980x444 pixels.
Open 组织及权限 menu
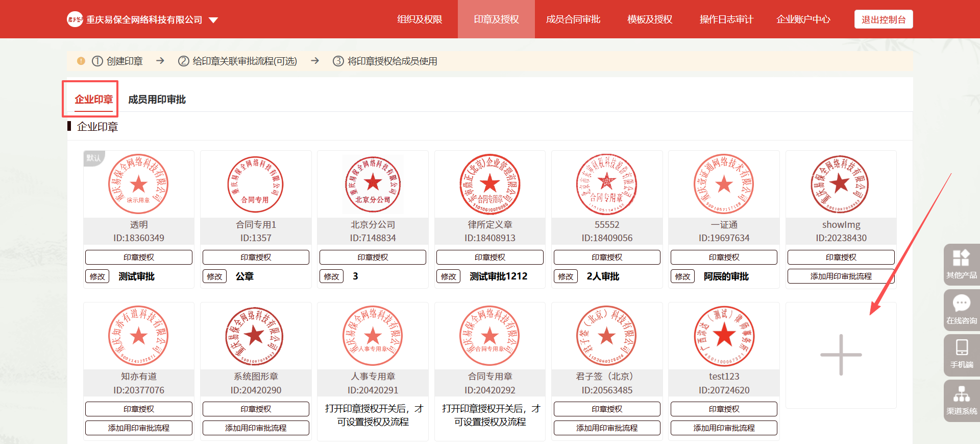[420, 19]
